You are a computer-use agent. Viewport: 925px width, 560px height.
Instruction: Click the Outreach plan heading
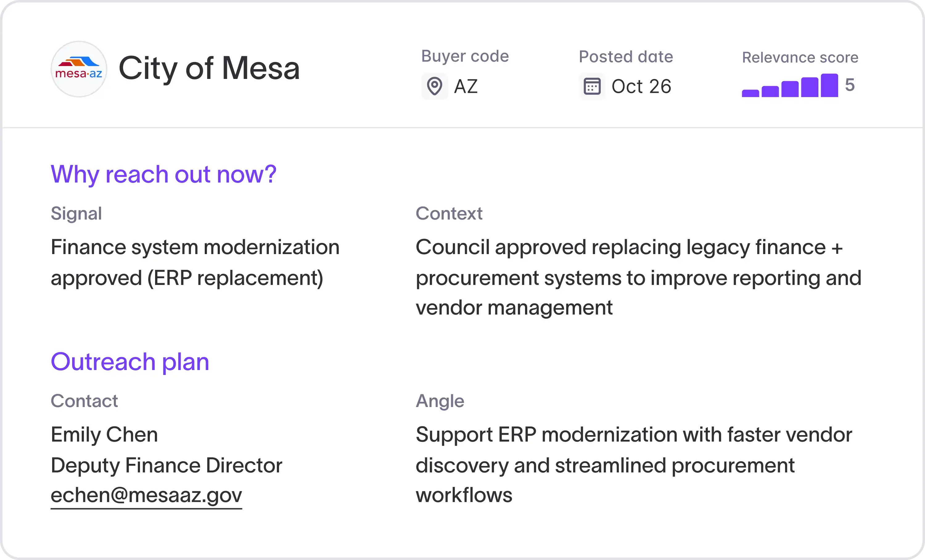tap(130, 362)
